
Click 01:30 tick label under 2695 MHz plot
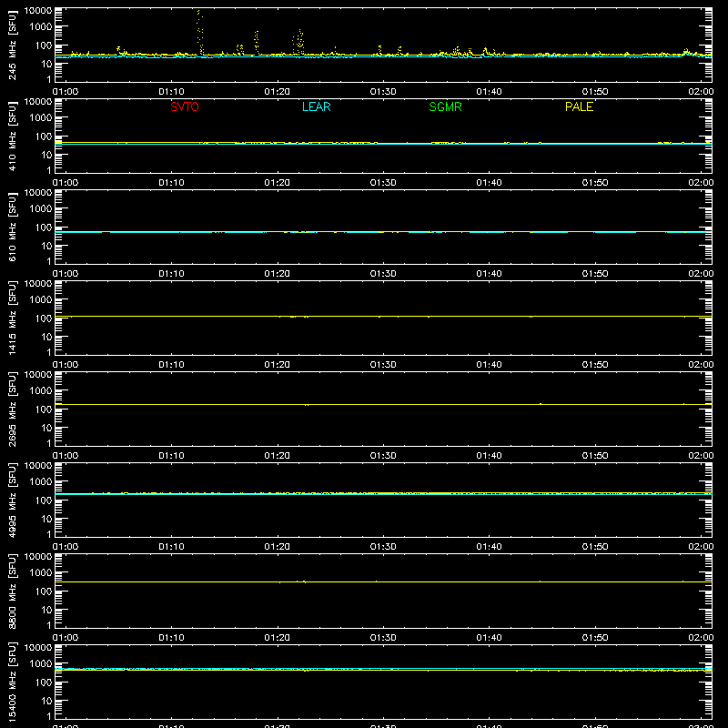(x=383, y=456)
